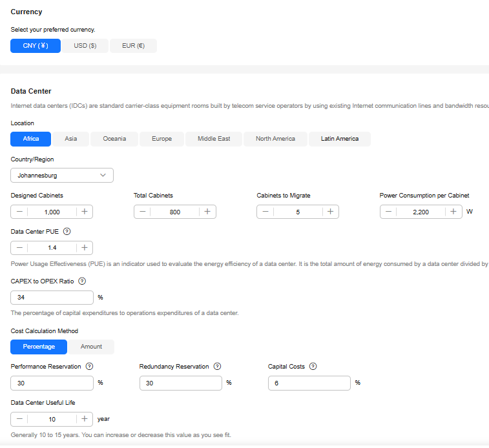Select Amount cost calculation method

(91, 347)
